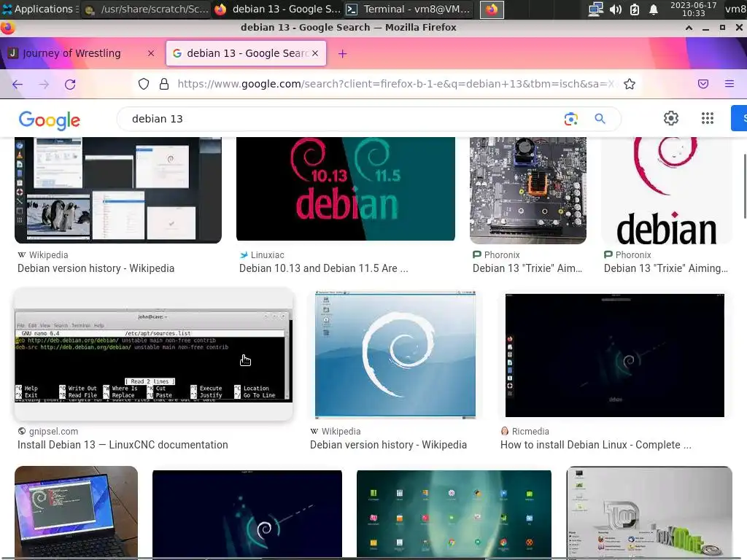Screen dimensions: 747x560
Task: Open the dark blue swirl wallpaper image
Action: [247, 513]
